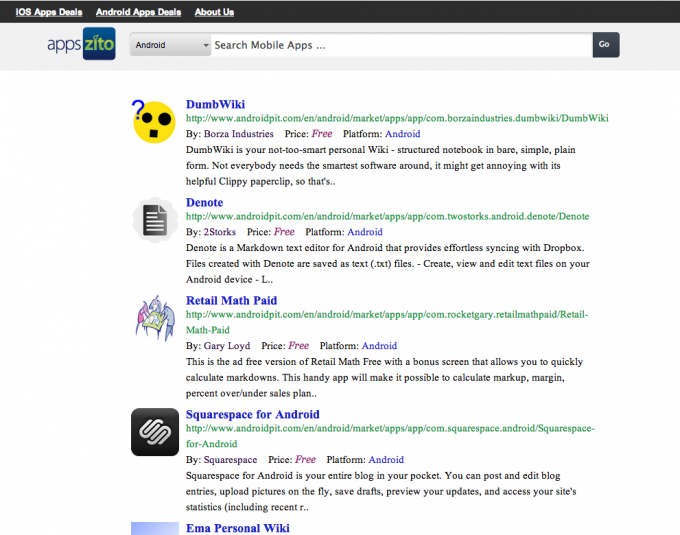Follow the Retail-Math-Paid androidpit URL
The image size is (680, 535).
click(387, 322)
